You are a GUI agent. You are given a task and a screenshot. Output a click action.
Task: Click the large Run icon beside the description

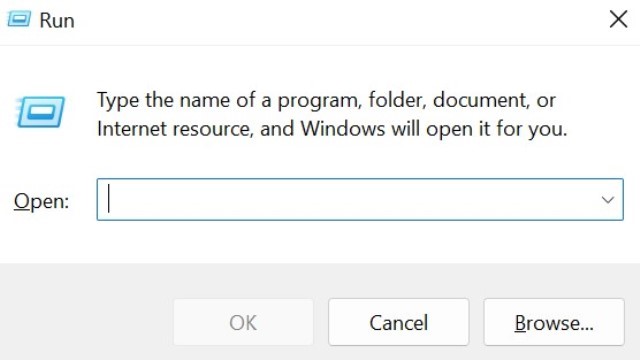(x=40, y=111)
